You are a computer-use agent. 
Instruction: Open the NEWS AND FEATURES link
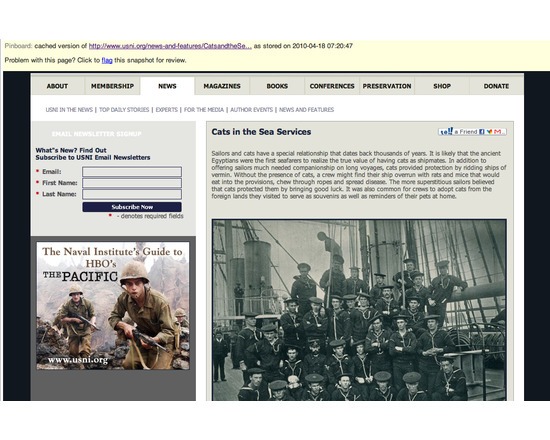click(307, 110)
